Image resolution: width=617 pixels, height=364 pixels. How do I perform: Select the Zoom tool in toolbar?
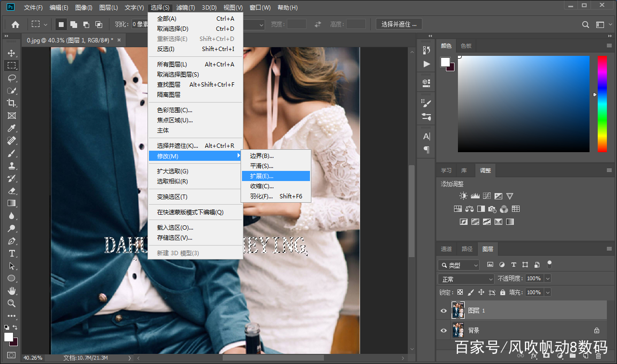[x=12, y=303]
